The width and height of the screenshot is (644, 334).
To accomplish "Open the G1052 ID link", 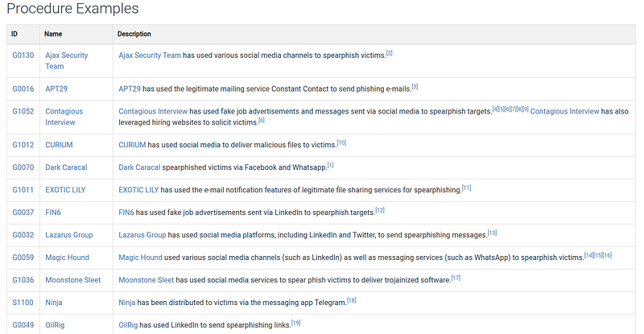I will coord(23,111).
